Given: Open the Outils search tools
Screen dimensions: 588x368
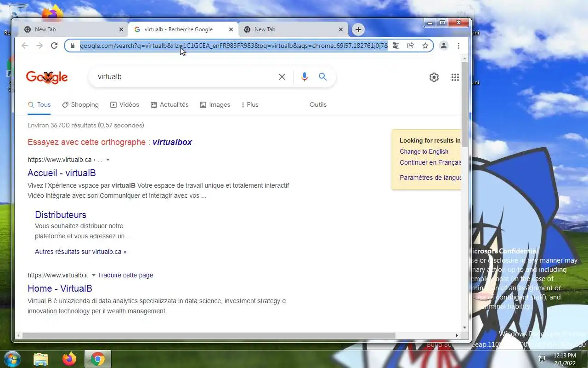Looking at the screenshot, I should pyautogui.click(x=318, y=105).
